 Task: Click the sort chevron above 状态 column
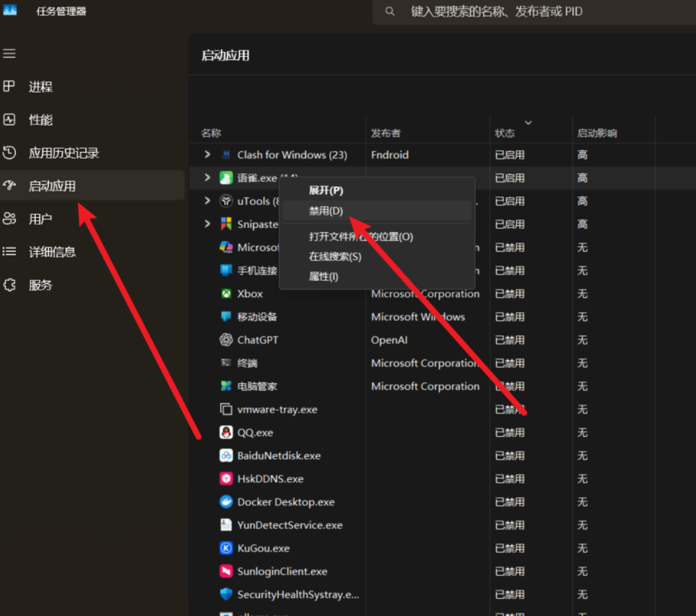(x=528, y=122)
